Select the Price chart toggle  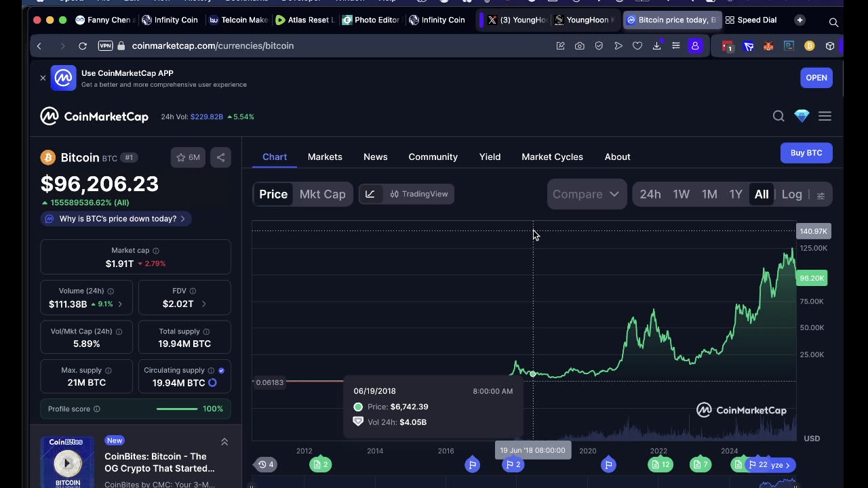click(273, 194)
